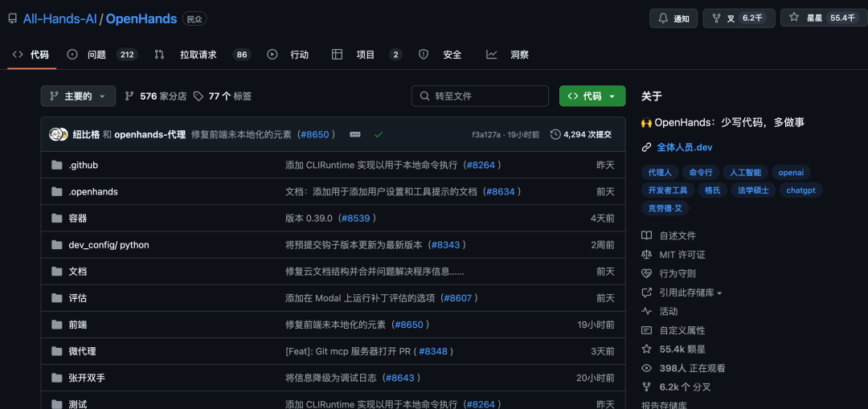Viewport: 868px width, 409px height.
Task: Click the 4,294 次提交 commits link
Action: tap(581, 134)
